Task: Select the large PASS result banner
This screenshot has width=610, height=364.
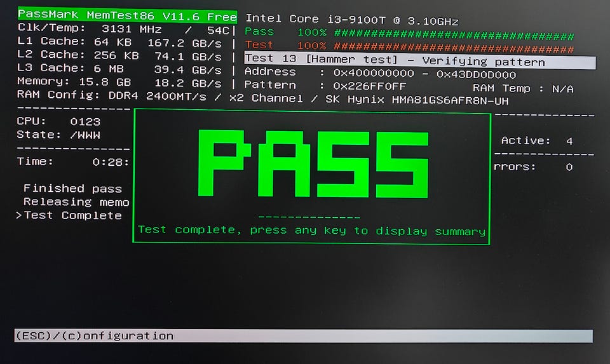Action: [313, 164]
